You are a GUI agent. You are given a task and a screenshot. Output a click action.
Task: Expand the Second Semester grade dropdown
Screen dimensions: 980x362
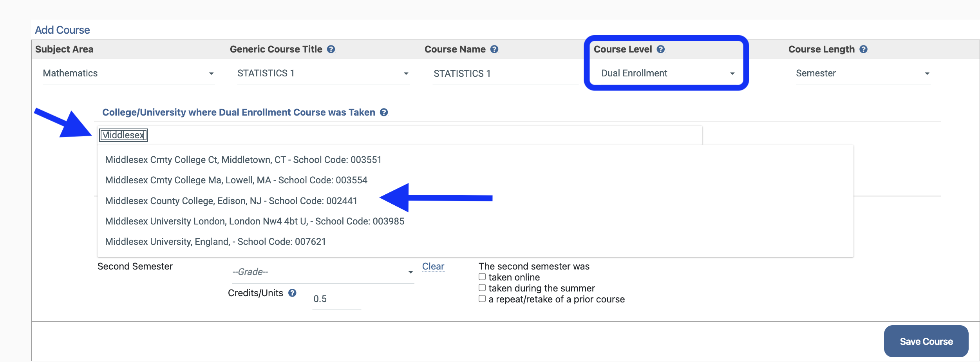(x=322, y=272)
